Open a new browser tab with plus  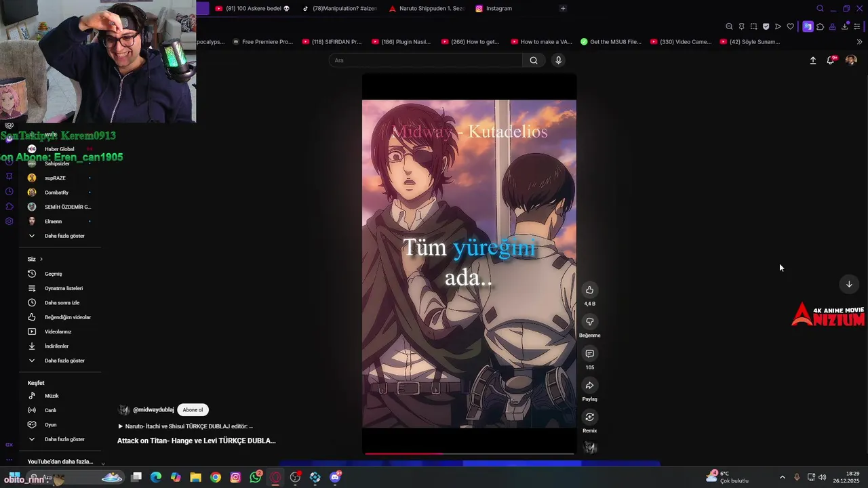pos(563,8)
